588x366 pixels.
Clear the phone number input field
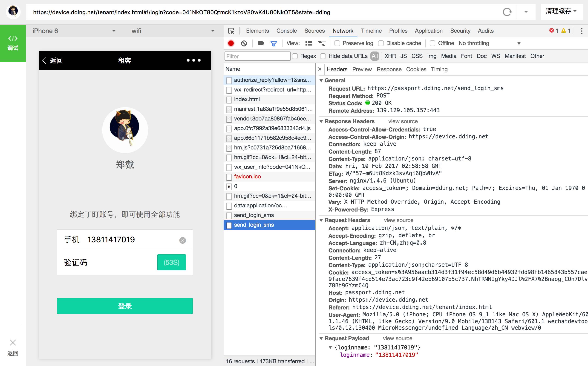point(183,240)
